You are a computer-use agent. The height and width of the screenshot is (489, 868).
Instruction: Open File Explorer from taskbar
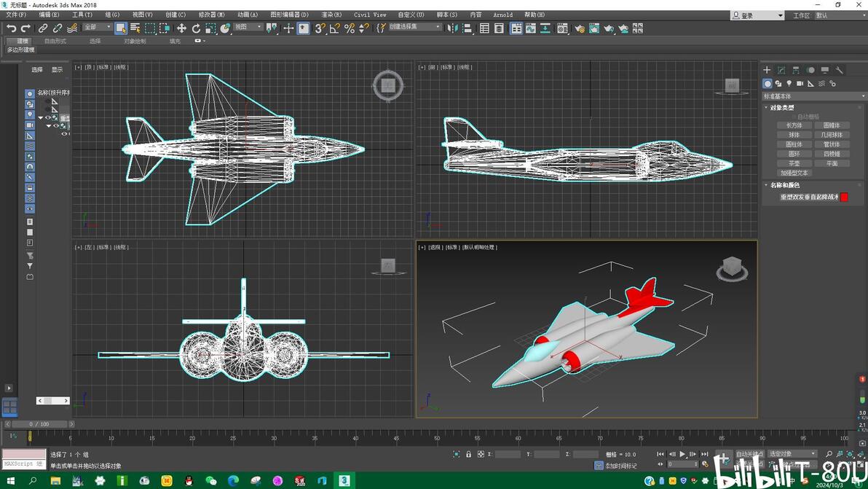55,481
